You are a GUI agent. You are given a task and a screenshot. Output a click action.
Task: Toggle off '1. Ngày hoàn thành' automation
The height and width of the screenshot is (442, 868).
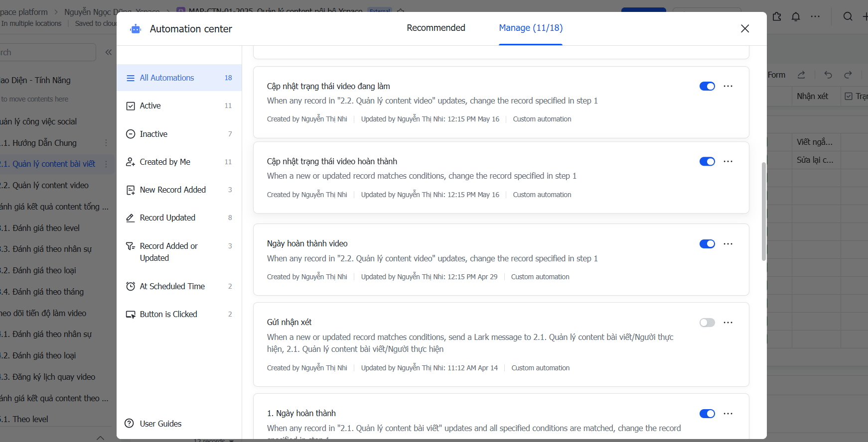click(x=707, y=414)
